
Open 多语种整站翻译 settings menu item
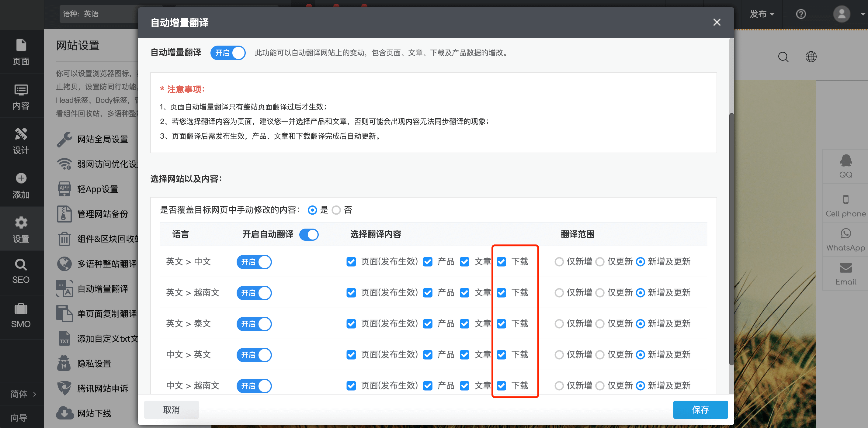tap(107, 264)
